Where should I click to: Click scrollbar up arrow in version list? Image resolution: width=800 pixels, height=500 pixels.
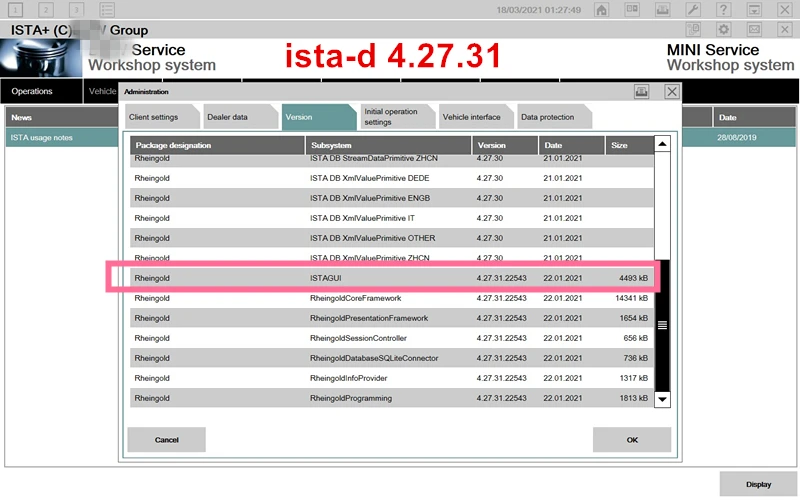[x=661, y=145]
